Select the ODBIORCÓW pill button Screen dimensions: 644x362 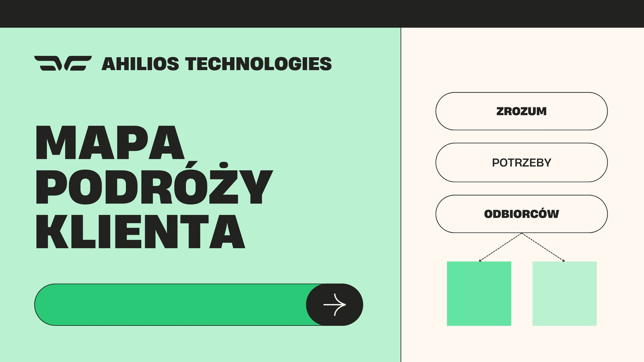tap(521, 214)
